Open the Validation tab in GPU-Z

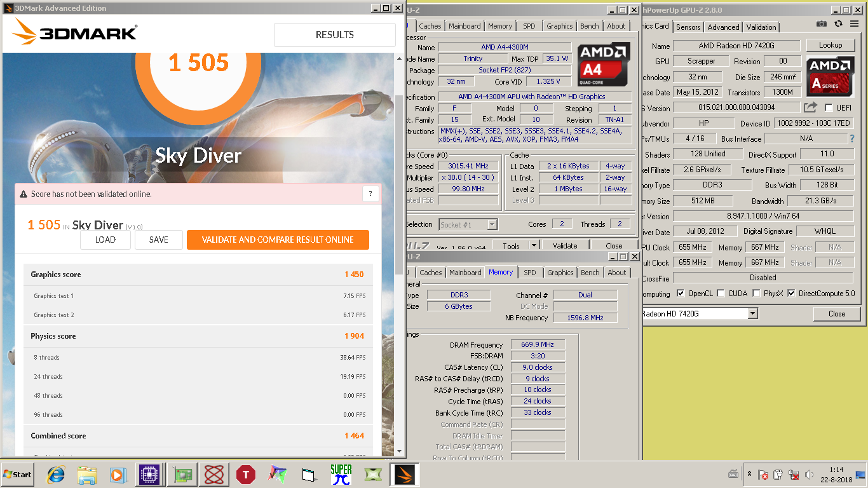click(761, 27)
